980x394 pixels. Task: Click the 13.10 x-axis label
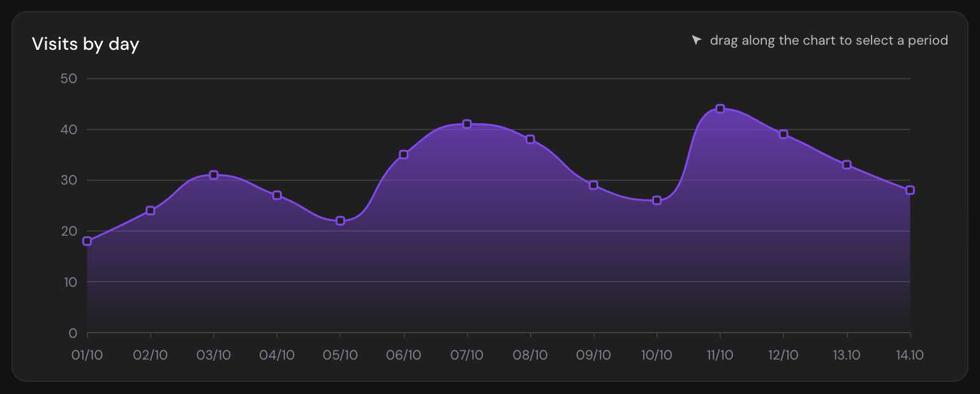point(847,355)
